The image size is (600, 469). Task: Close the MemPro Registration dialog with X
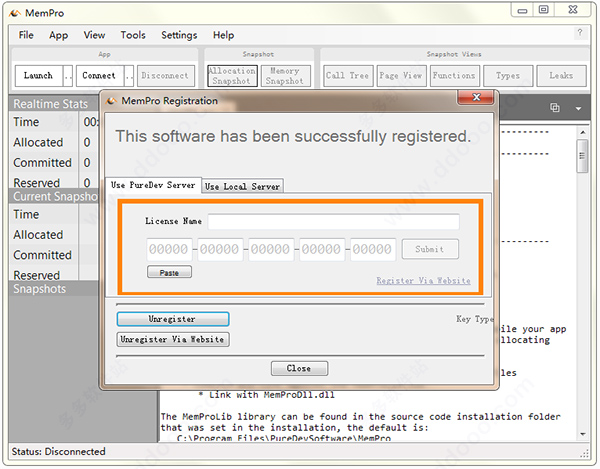click(476, 97)
